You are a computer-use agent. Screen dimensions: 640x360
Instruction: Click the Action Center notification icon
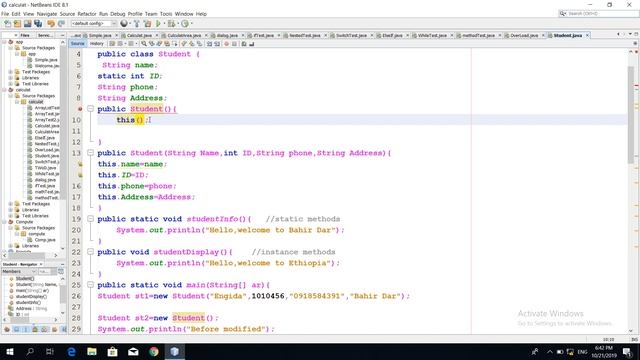627,351
